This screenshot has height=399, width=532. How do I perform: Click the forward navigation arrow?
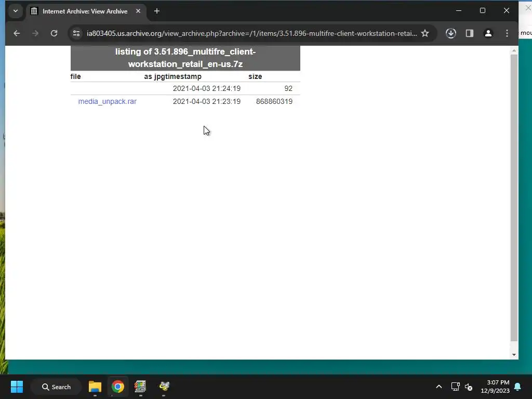click(35, 33)
